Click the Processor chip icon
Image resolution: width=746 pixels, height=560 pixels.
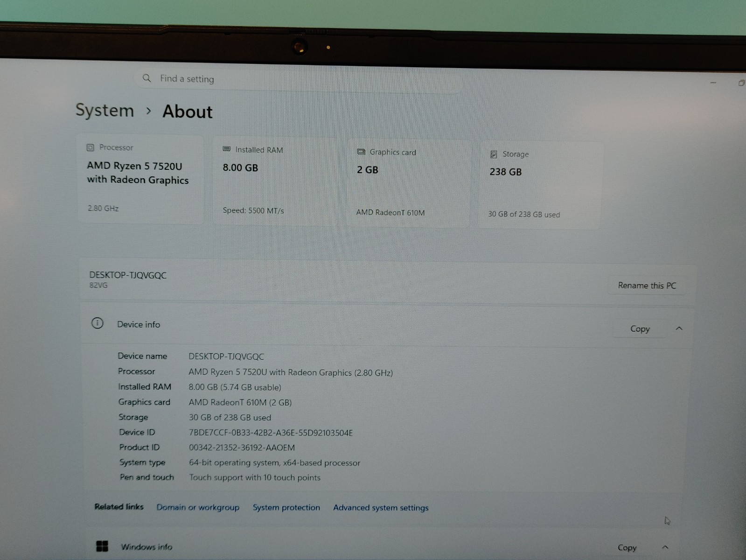coord(91,147)
